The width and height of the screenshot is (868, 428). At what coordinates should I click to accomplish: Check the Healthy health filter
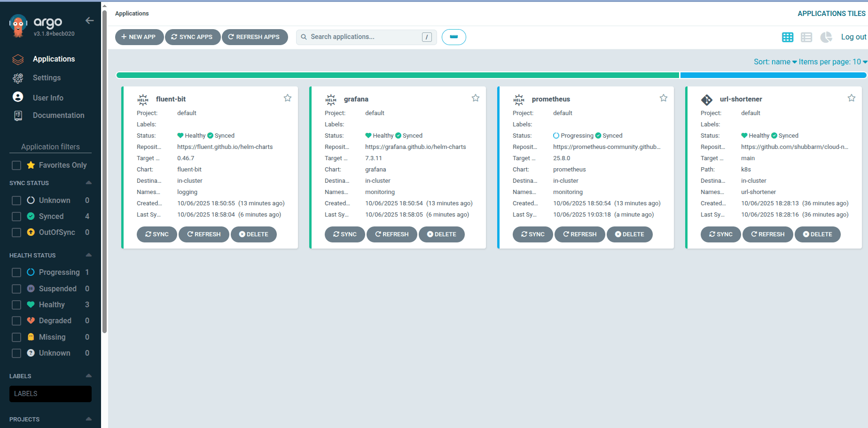16,305
